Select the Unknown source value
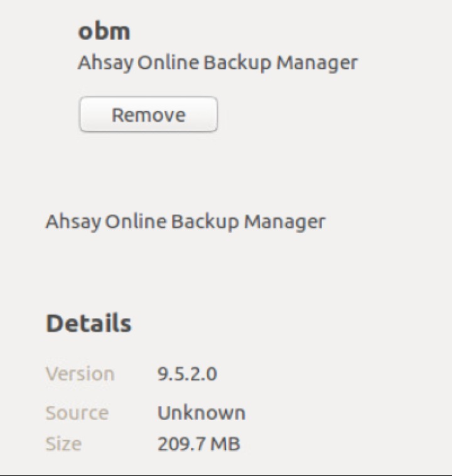This screenshot has width=452, height=476. click(201, 413)
